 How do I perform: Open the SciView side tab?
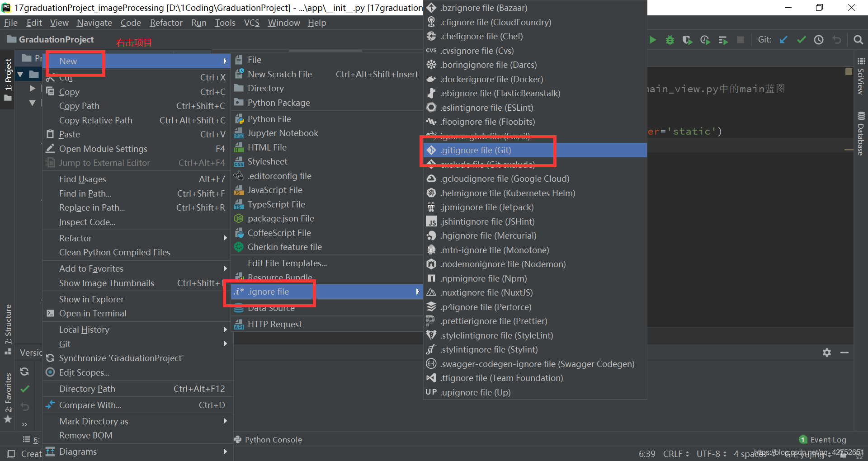(861, 76)
